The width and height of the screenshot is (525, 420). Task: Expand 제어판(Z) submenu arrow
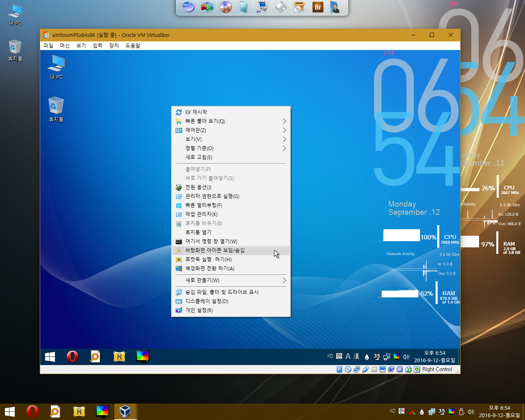coord(284,130)
